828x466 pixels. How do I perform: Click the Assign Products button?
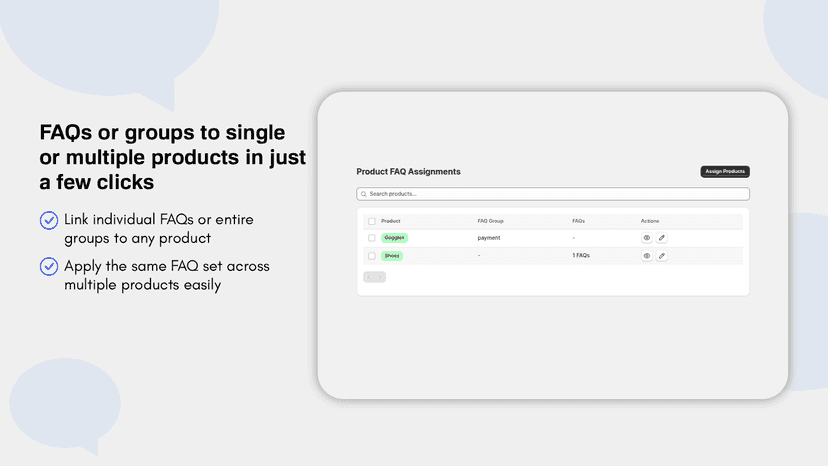(x=724, y=172)
